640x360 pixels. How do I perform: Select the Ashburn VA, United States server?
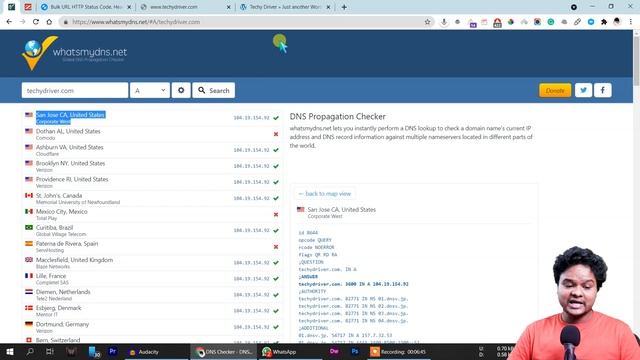[x=152, y=150]
